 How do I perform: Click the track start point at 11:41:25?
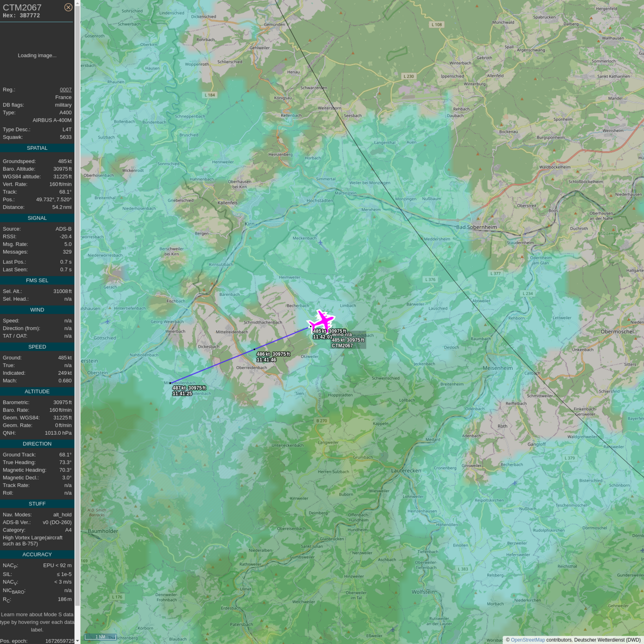pos(170,383)
